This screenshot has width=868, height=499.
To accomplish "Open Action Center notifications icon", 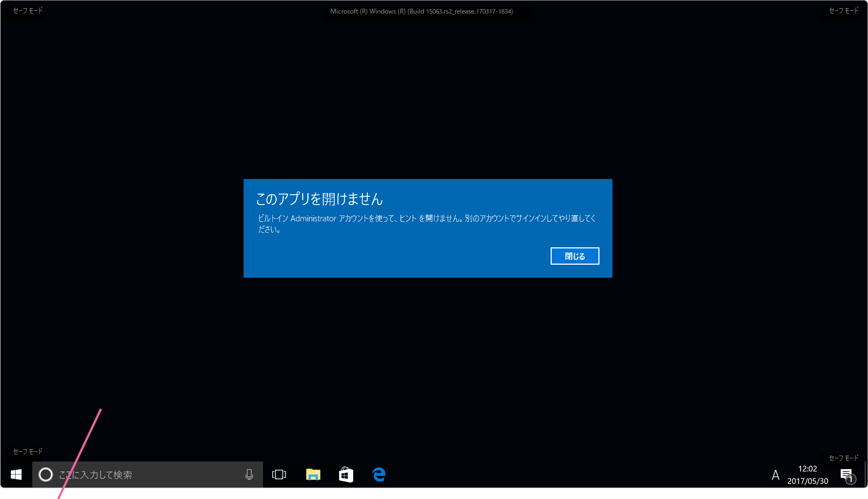I will pyautogui.click(x=847, y=476).
